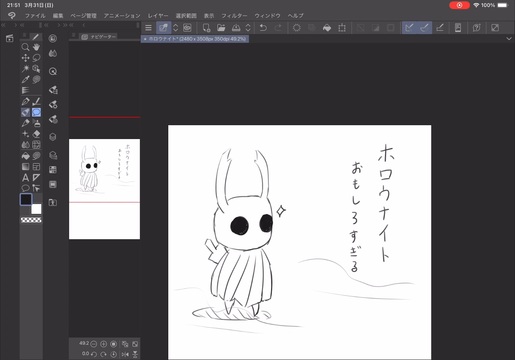Toggle snap to special ruler
Screen dimensions: 515x360
click(424, 28)
